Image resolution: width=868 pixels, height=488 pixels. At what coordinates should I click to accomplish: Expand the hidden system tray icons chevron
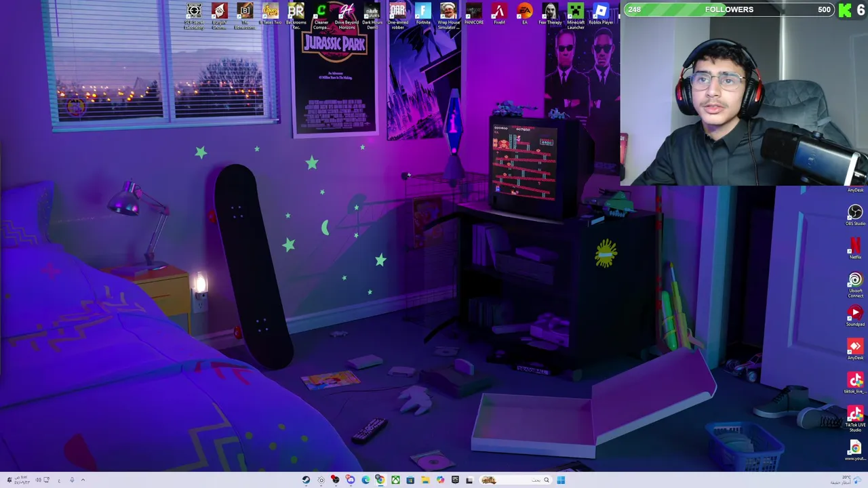point(83,480)
